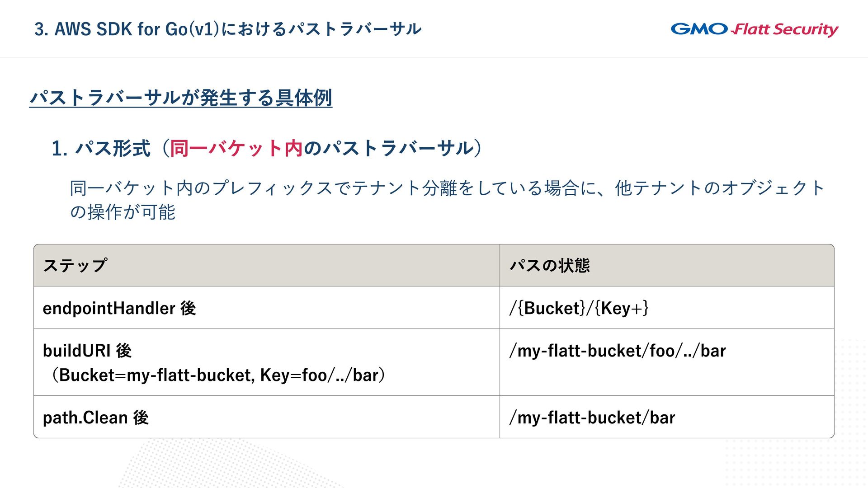Viewport: 868px width, 488px height.
Task: Click the パスの状態 column header
Action: (x=549, y=266)
